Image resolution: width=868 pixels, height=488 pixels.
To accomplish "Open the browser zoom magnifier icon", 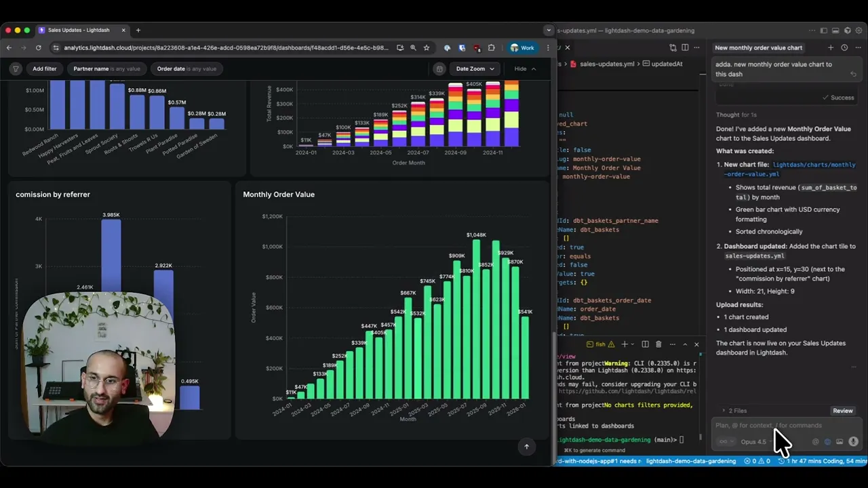I will [413, 48].
